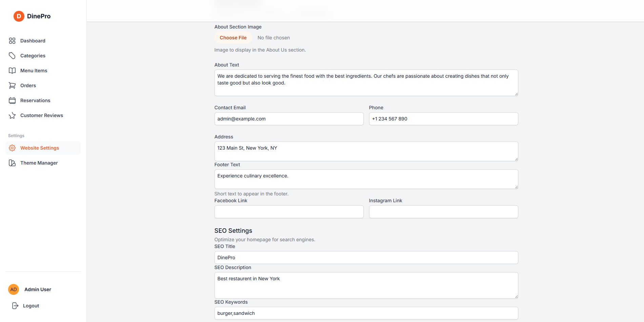The image size is (644, 322).
Task: Click the empty Facebook Link field
Action: tap(289, 212)
